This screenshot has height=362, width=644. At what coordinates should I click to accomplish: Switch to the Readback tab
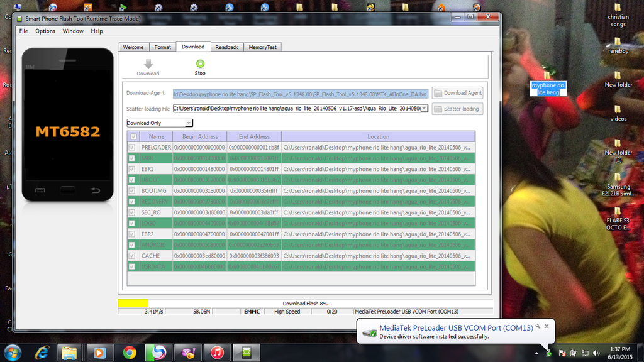click(226, 47)
